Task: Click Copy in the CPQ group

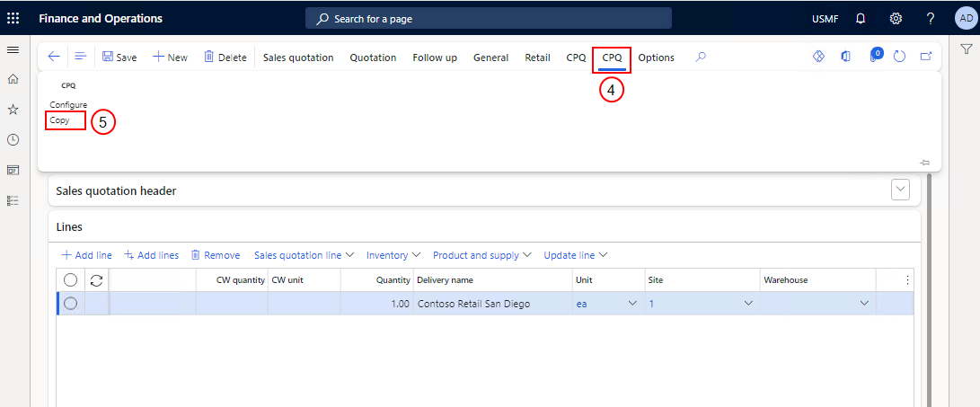Action: point(59,120)
